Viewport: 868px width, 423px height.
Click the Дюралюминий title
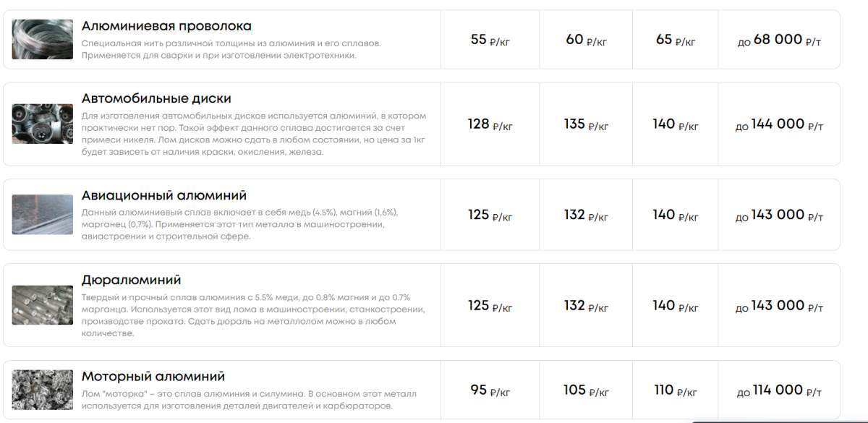click(131, 280)
